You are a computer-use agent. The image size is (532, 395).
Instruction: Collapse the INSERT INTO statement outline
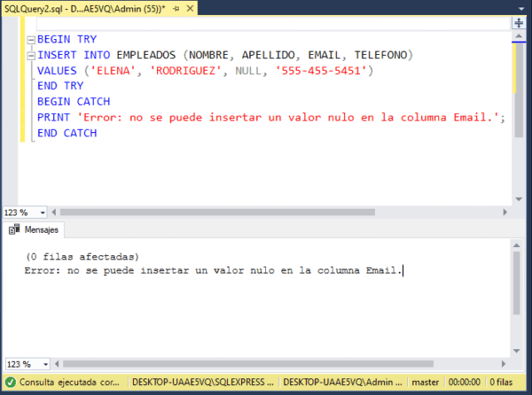click(x=31, y=55)
